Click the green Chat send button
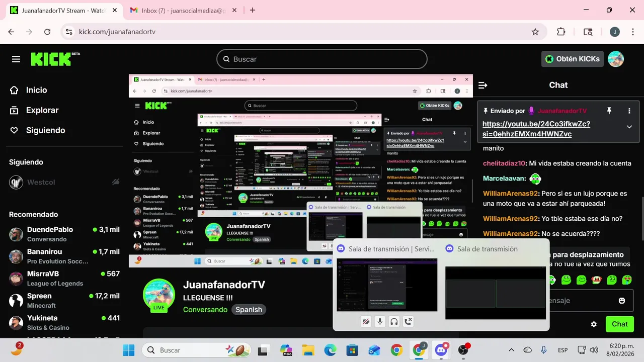The height and width of the screenshot is (362, 644). click(620, 324)
